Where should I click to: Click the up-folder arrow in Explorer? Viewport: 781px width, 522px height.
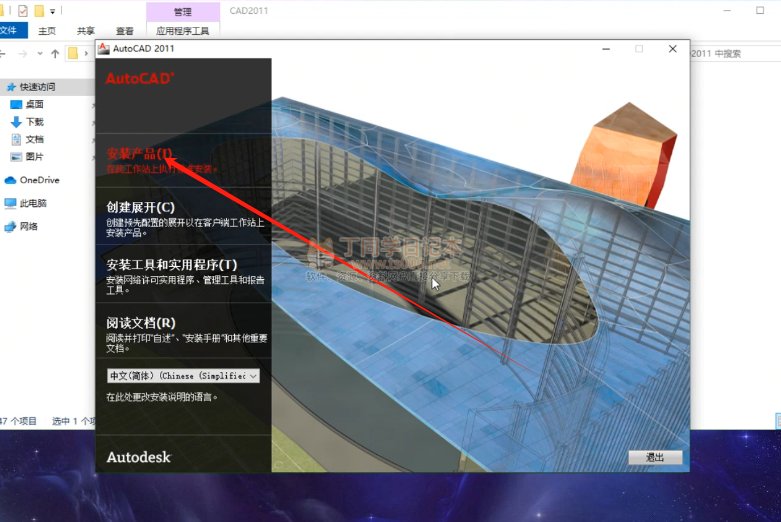tap(55, 54)
